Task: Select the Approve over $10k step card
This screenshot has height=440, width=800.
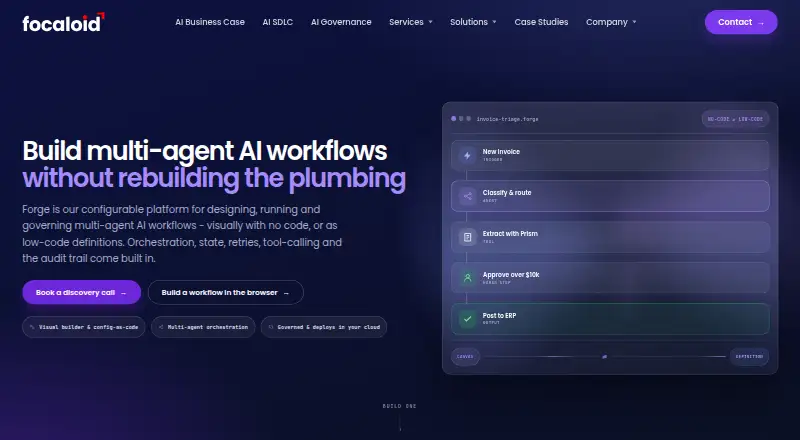Action: 610,278
